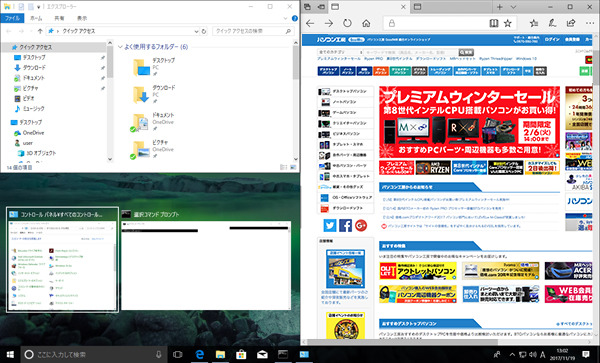Screen dimensions: 600x363
Task: Show hidden system tray icons
Action: tap(512, 355)
